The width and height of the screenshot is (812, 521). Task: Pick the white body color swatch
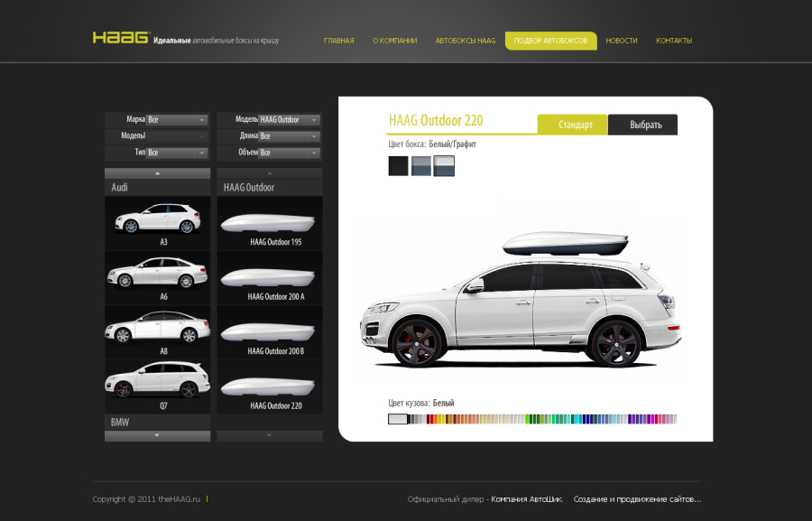point(398,419)
